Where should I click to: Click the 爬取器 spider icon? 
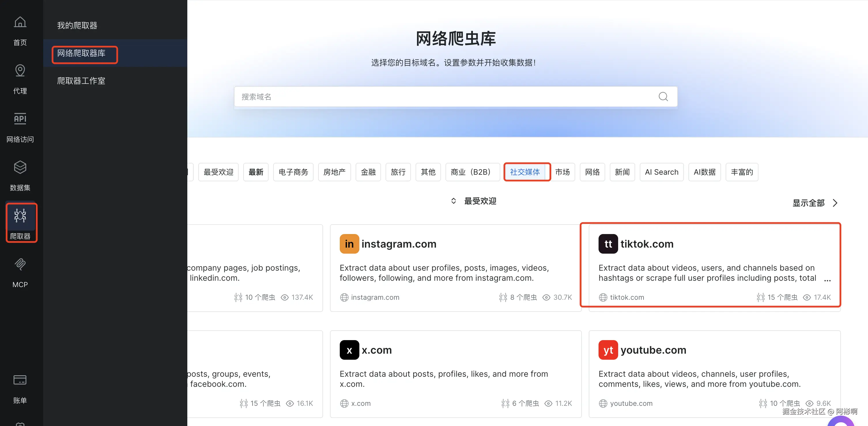[20, 215]
